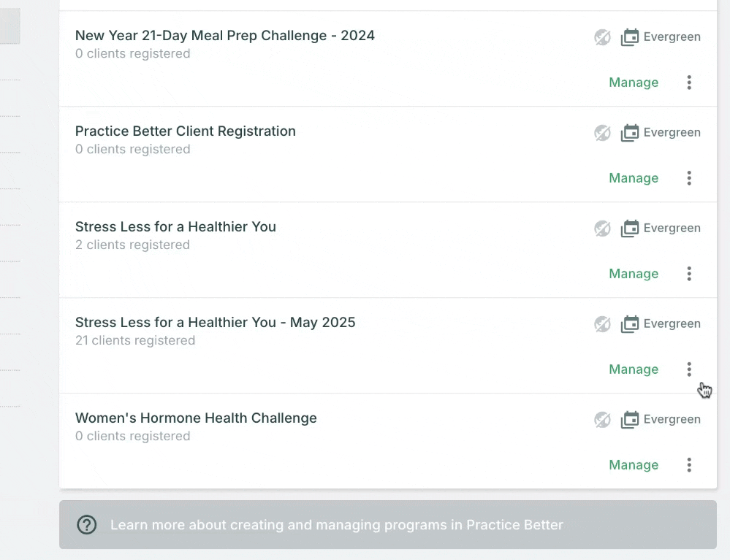Click the Evergreen calendar icon for Women's Hormone Health Challenge

click(x=629, y=420)
